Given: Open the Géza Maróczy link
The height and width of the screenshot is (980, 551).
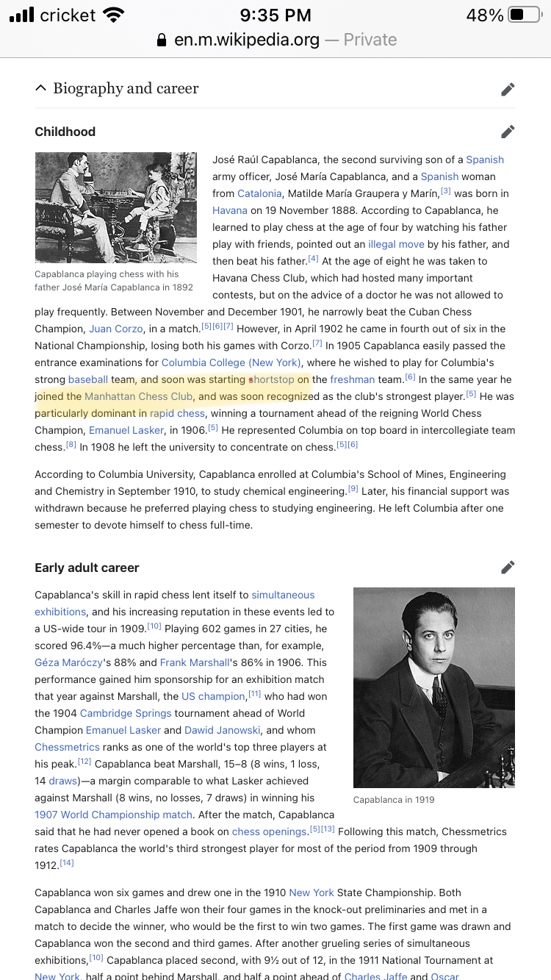Looking at the screenshot, I should click(x=68, y=662).
